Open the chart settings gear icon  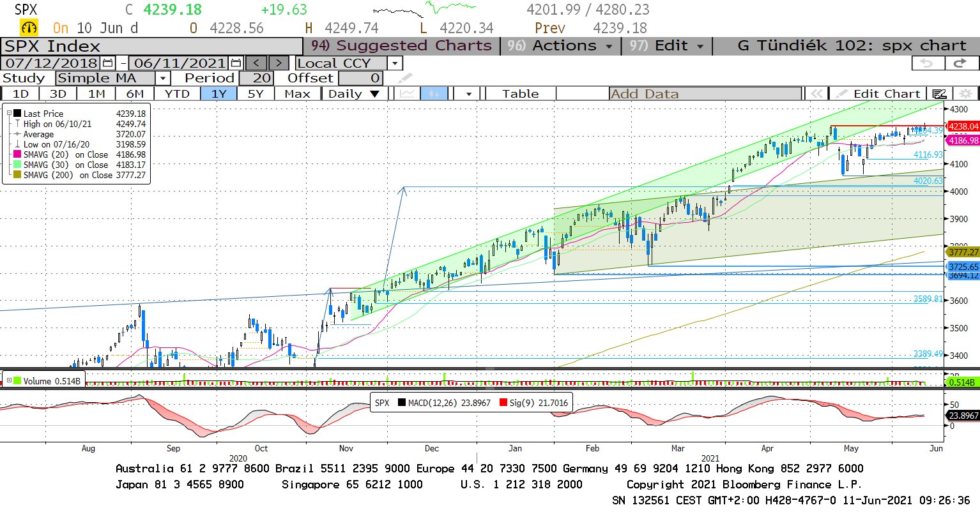point(965,94)
